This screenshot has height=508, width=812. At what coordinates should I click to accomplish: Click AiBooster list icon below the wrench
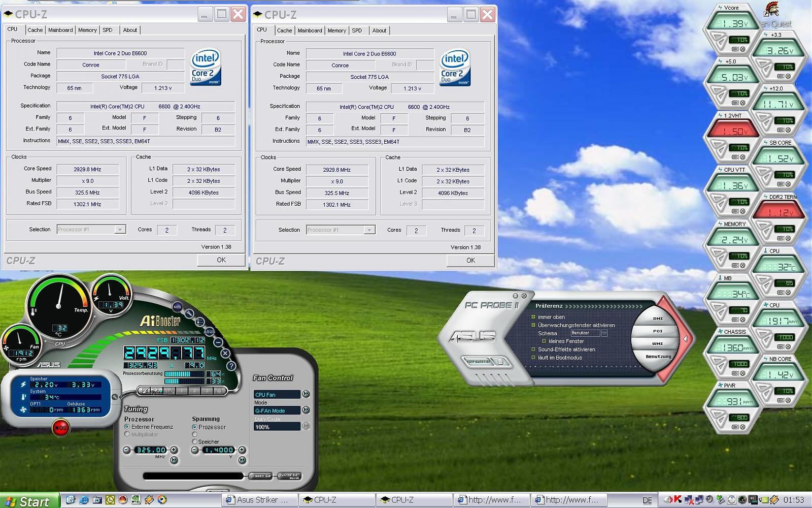pos(200,322)
